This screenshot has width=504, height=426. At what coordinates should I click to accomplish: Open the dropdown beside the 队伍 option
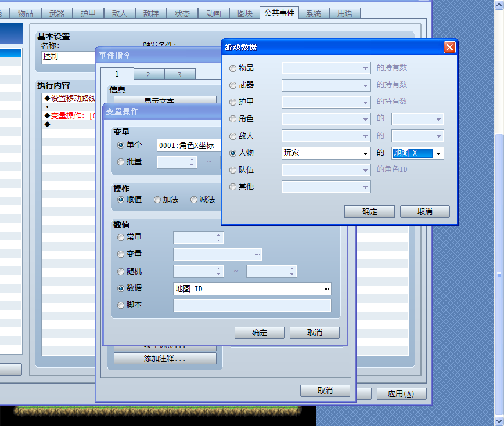(x=365, y=170)
